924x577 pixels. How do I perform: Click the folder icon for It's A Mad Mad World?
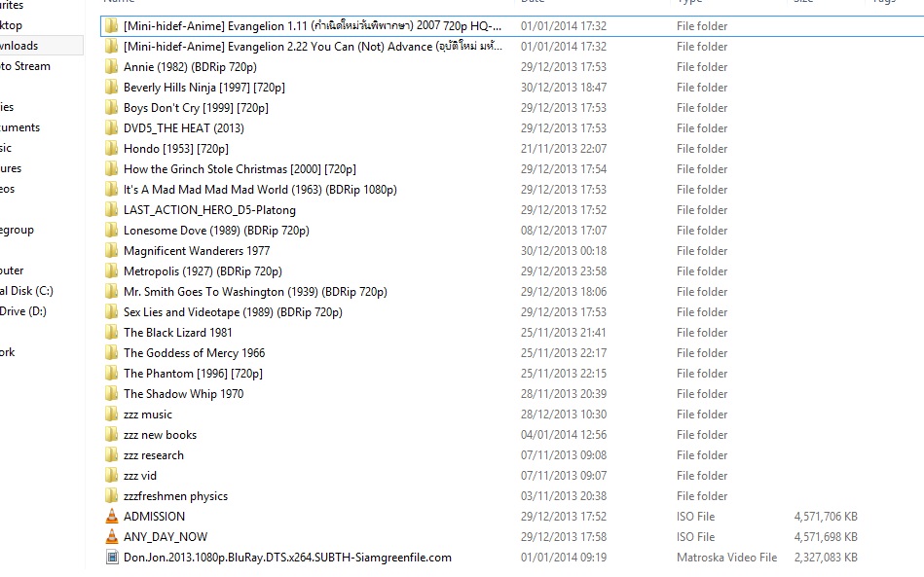pos(111,190)
